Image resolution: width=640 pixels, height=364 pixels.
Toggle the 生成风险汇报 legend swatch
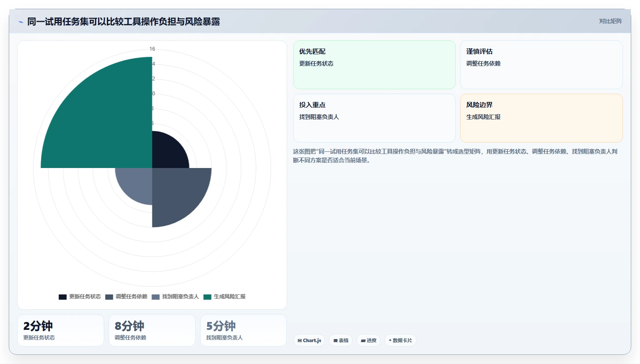(x=207, y=297)
